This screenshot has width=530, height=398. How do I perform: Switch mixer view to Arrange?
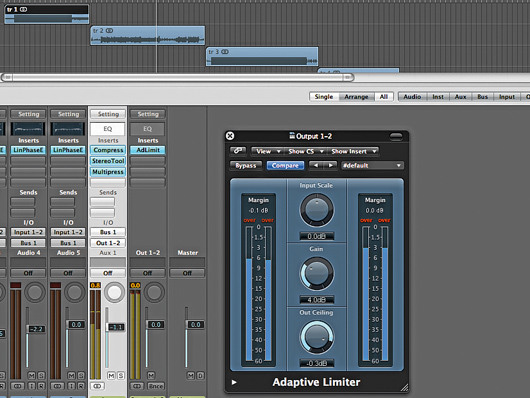[x=356, y=97]
